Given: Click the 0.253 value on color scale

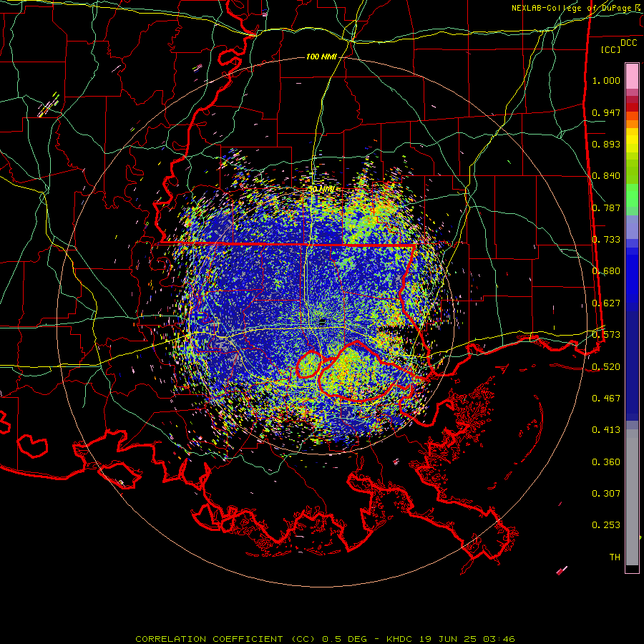Looking at the screenshot, I should point(606,525).
